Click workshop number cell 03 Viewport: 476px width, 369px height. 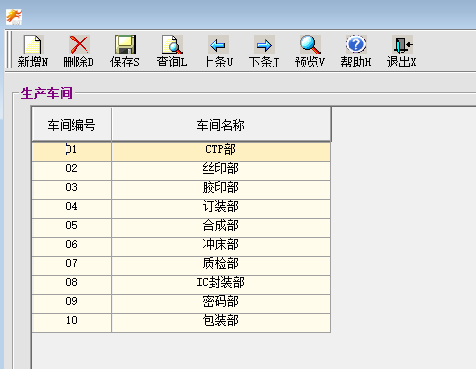[72, 190]
